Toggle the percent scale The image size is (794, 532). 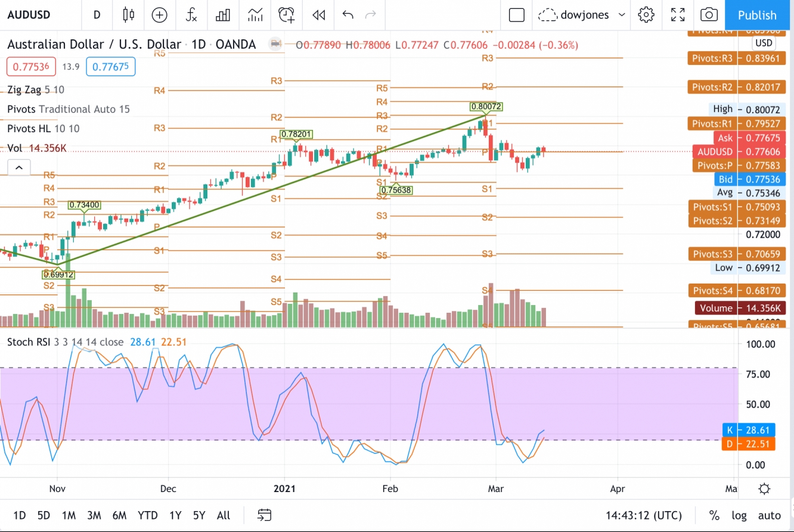pyautogui.click(x=714, y=515)
